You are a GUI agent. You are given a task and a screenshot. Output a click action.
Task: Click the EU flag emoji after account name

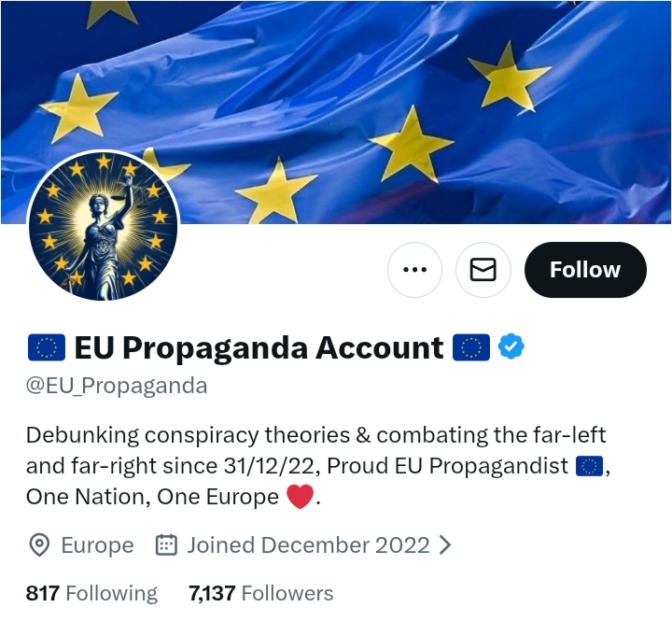[x=471, y=347]
